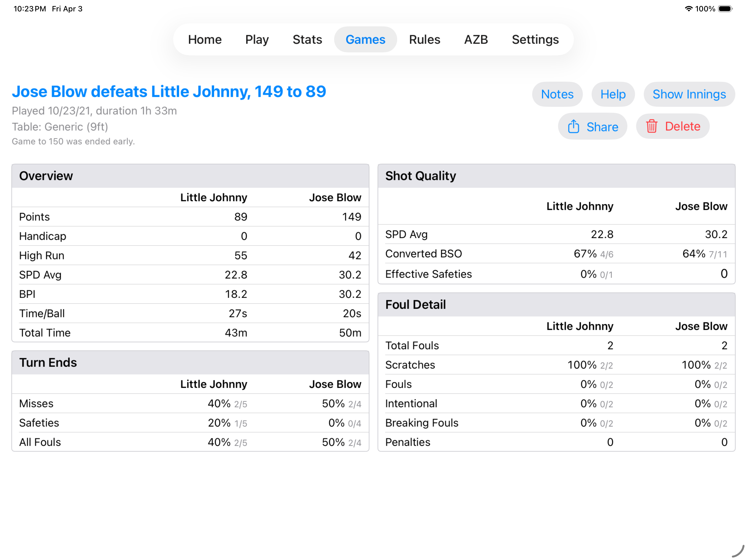Switch to the Play tab
Image resolution: width=747 pixels, height=560 pixels.
point(257,40)
